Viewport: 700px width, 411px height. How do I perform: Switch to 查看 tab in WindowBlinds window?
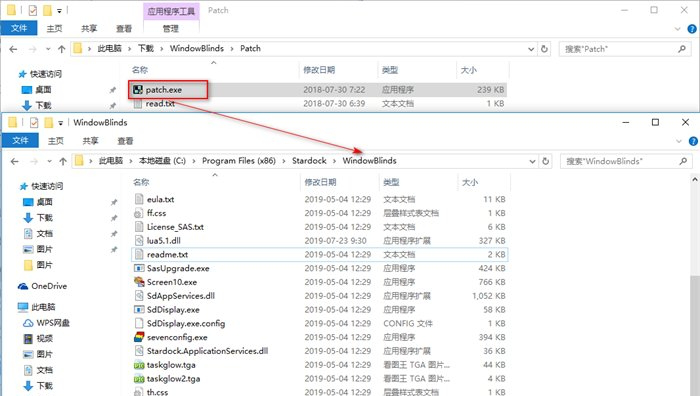[125, 141]
